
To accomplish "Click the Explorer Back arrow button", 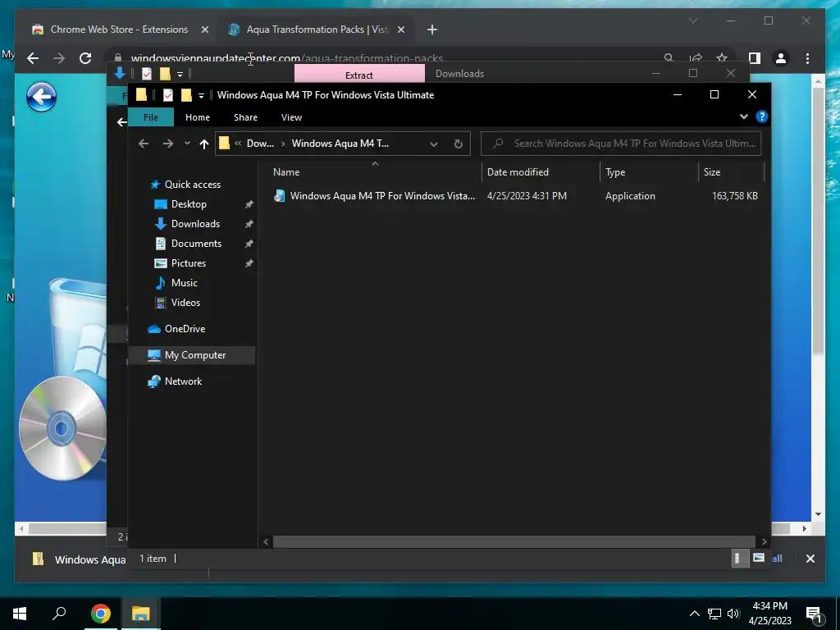I will [143, 144].
